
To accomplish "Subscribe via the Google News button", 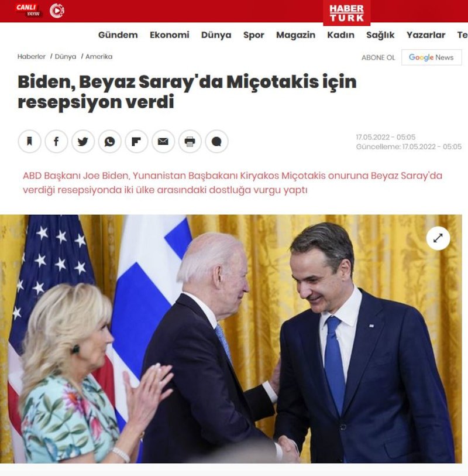I will click(431, 57).
